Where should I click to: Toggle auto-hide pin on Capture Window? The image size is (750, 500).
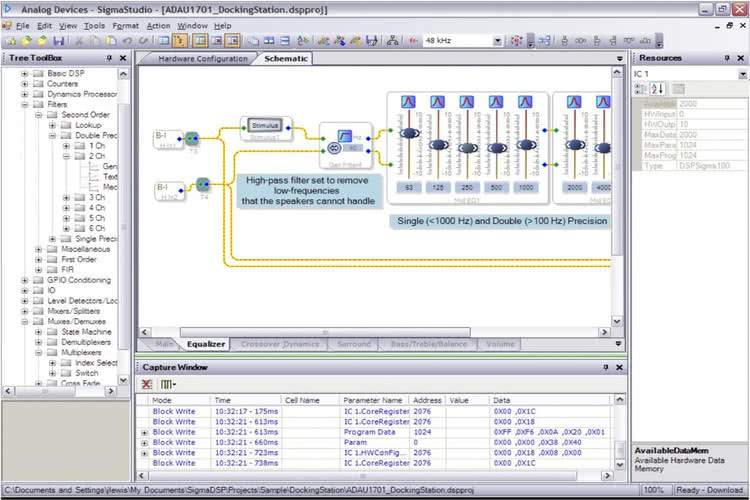click(x=605, y=368)
